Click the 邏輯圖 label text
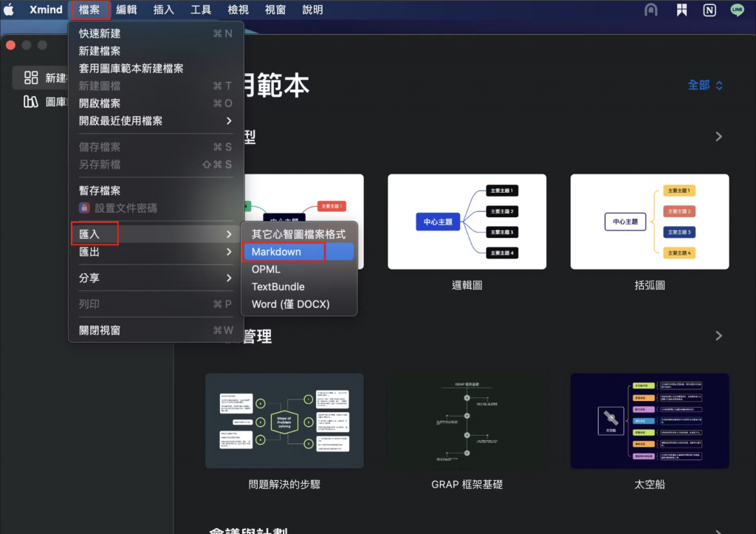 [x=467, y=286]
